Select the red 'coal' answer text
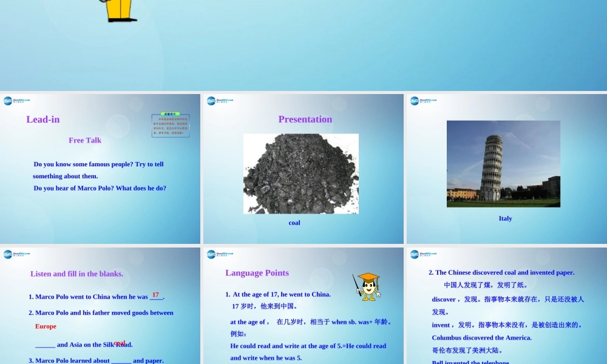 pos(120,343)
